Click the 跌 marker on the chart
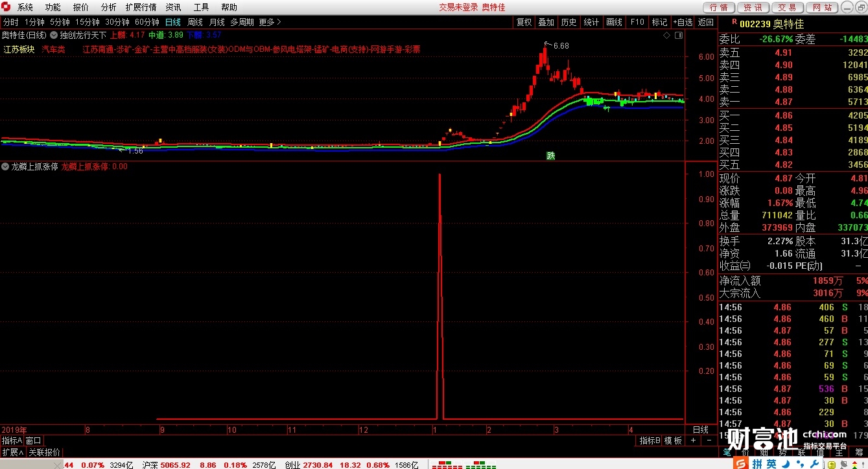Screen dimensions: 868x469 (551, 155)
